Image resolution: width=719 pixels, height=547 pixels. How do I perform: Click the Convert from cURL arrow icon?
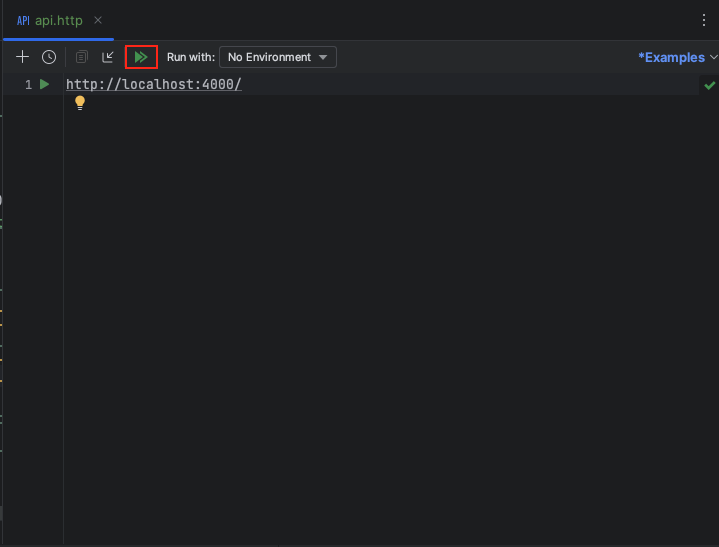[108, 57]
